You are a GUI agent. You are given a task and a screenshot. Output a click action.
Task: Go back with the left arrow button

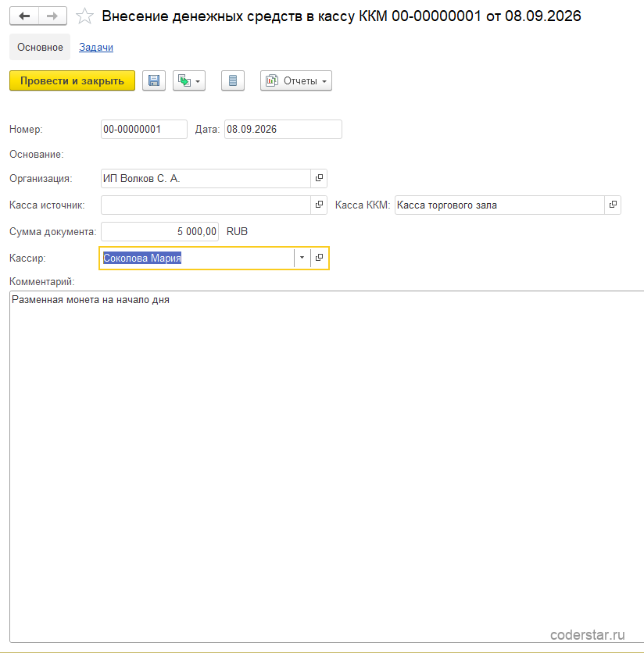[x=24, y=16]
